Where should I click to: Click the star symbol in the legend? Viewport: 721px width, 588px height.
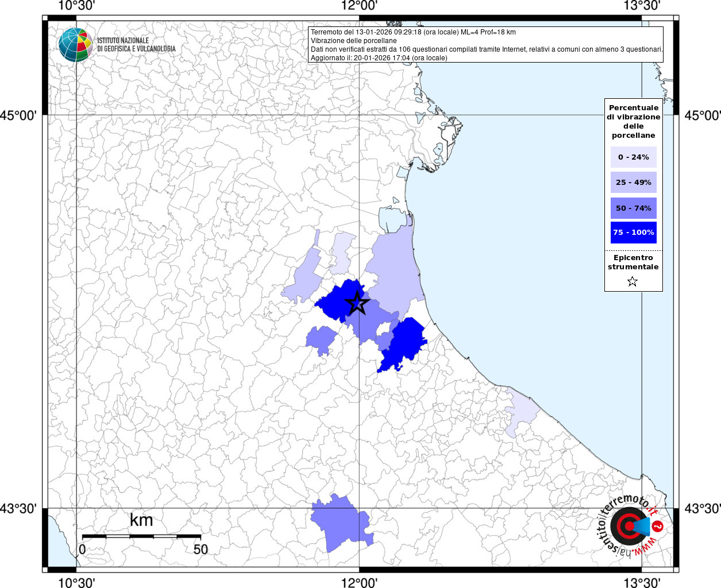tap(633, 281)
